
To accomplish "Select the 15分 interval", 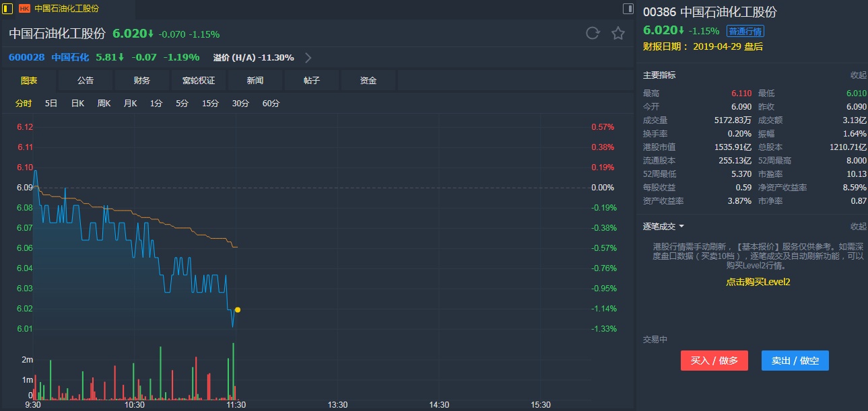I will pyautogui.click(x=211, y=104).
